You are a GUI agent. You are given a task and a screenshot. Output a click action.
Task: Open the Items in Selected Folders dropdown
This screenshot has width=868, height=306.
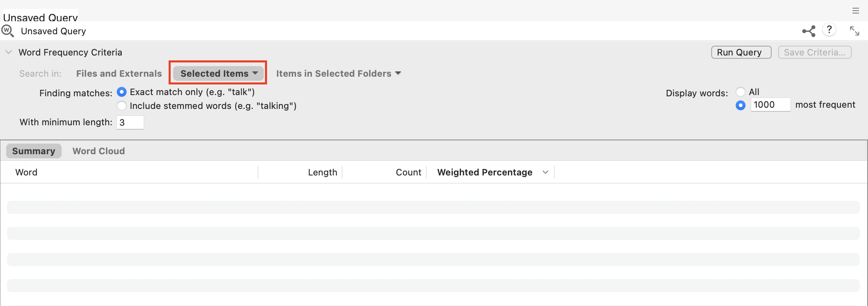pyautogui.click(x=338, y=73)
